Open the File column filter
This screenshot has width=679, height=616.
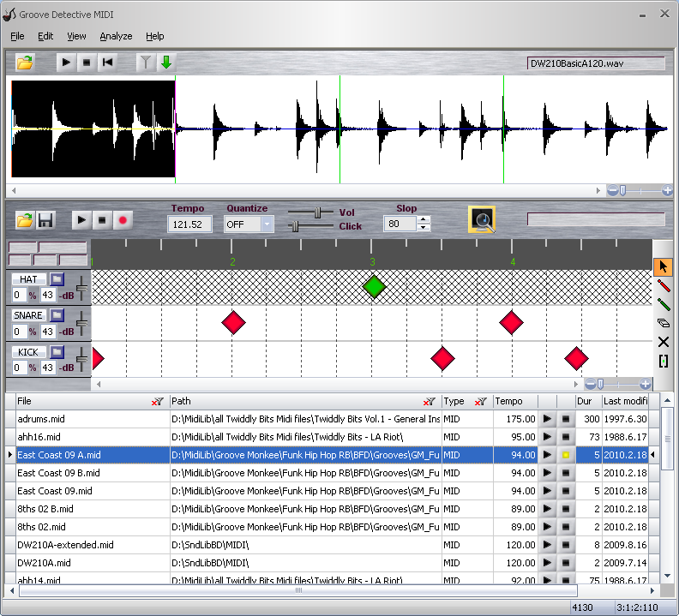pos(157,401)
